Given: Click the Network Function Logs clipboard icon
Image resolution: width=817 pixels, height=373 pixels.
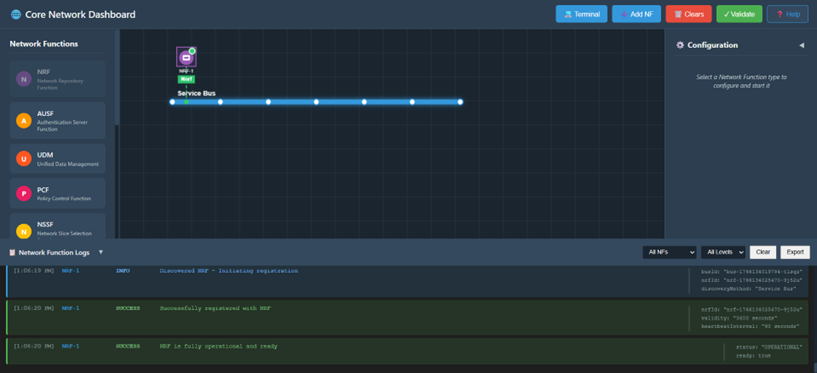Looking at the screenshot, I should tap(12, 253).
